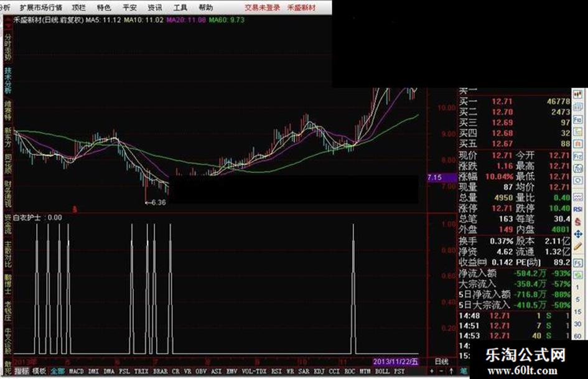Viewport: 588px width, 379px height.
Task: Click the circular O icon in right toolbar
Action: (578, 180)
